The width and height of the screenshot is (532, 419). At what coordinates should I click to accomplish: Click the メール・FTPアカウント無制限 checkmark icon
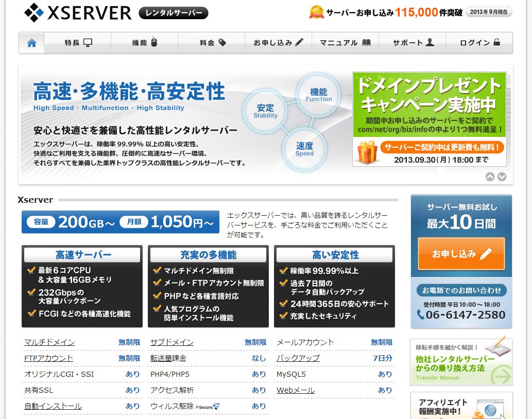pos(157,283)
